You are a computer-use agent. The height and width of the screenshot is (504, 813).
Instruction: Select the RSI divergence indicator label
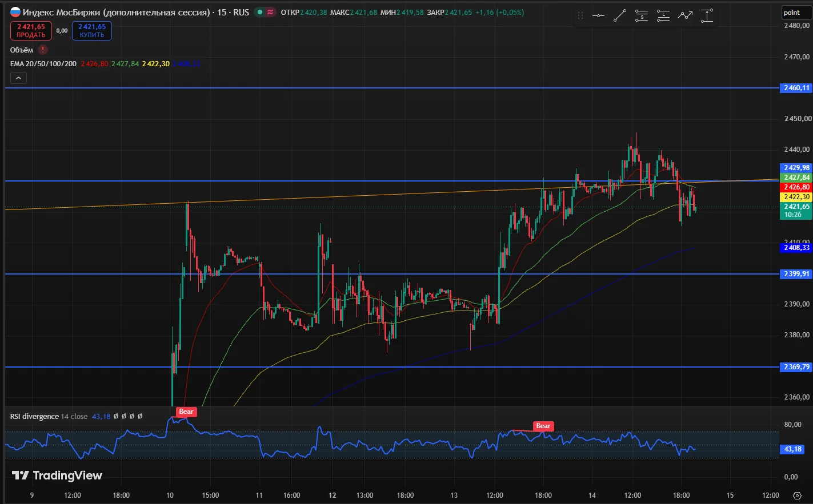pos(34,416)
